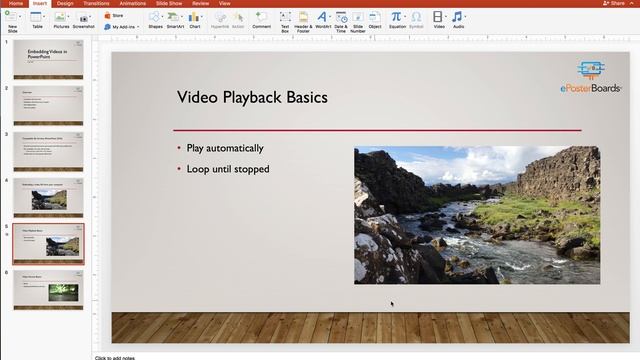Click the ePosterBoards logo on slide
640x360 pixels.
(x=591, y=77)
